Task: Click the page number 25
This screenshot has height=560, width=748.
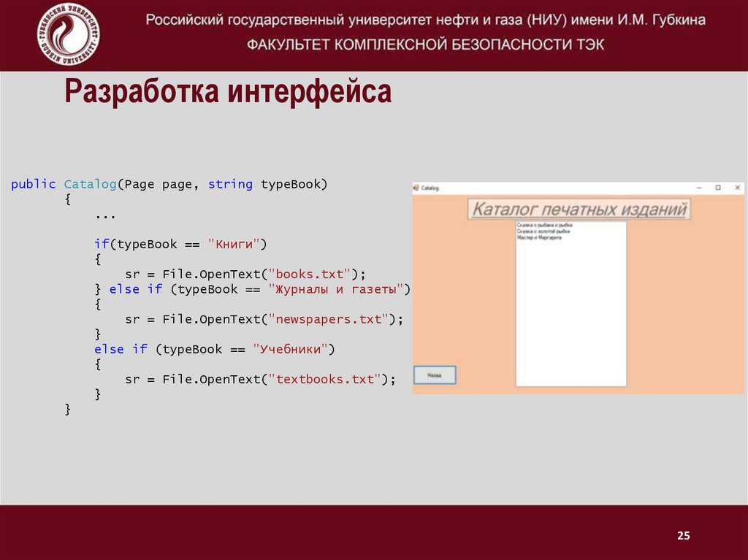Action: click(683, 535)
